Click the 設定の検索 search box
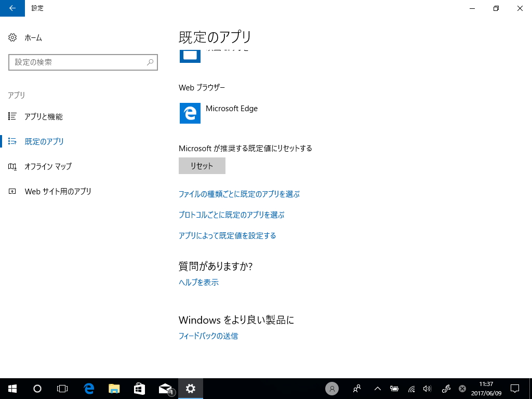Screen dimensions: 532x399 pos(83,62)
